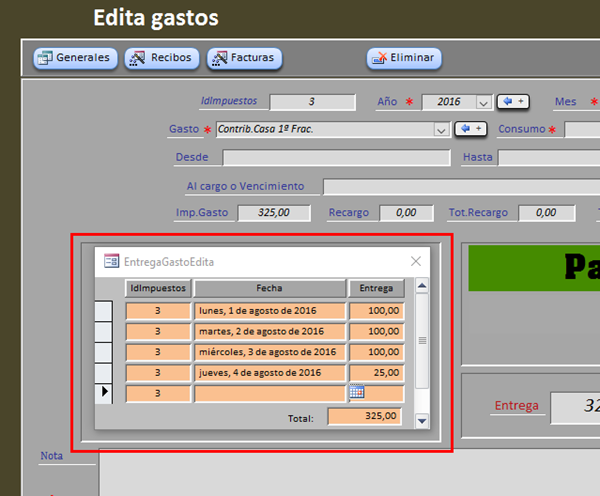Viewport: 600px width, 496px height.
Task: Click the EntregaGastoEdita form icon
Action: pyautogui.click(x=111, y=261)
